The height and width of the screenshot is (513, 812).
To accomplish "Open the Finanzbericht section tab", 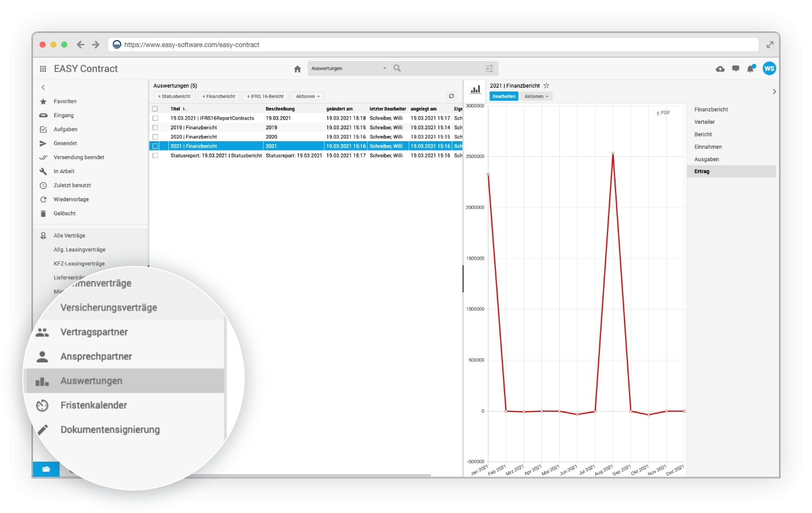I will point(711,109).
